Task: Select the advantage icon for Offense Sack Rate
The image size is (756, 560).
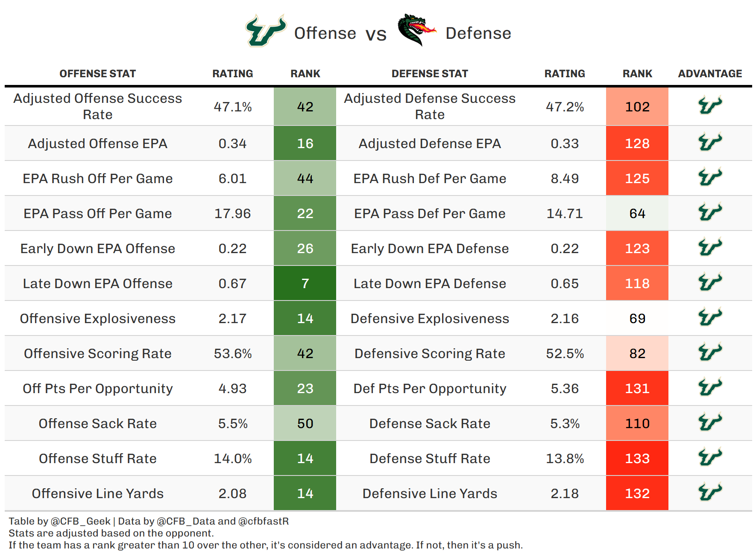Action: tap(709, 423)
